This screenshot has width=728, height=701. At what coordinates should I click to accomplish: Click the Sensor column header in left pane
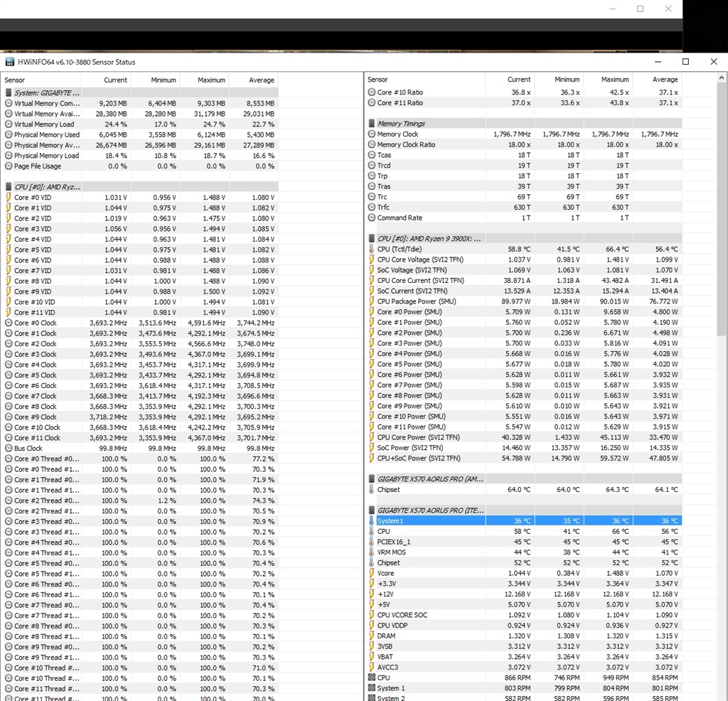click(15, 80)
